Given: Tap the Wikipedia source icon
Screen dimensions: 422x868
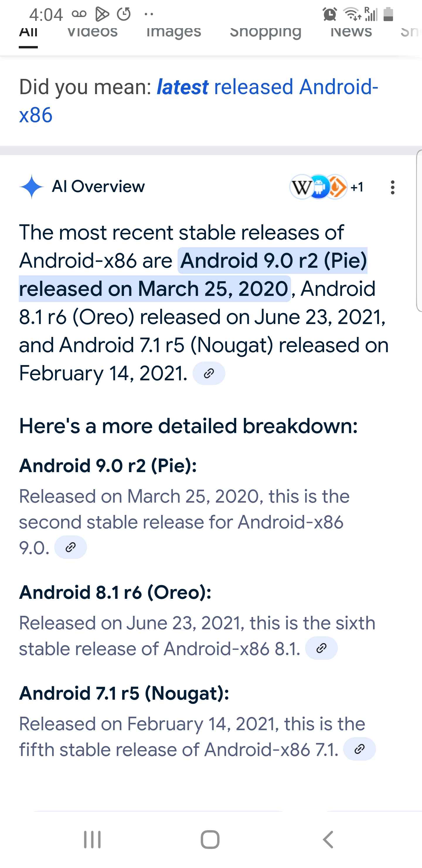Looking at the screenshot, I should click(x=301, y=187).
